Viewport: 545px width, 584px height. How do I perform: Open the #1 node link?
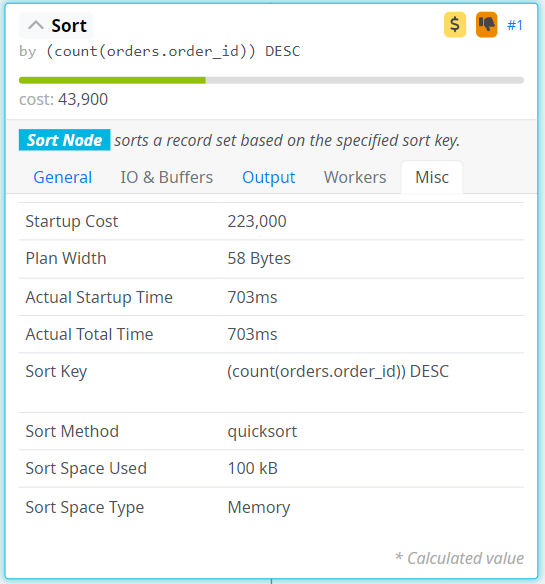point(515,25)
